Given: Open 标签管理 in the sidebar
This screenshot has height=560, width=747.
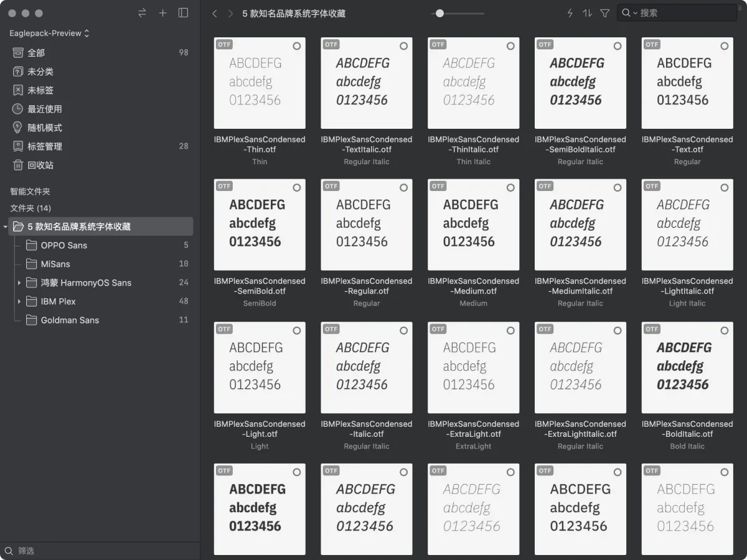Looking at the screenshot, I should click(x=100, y=146).
